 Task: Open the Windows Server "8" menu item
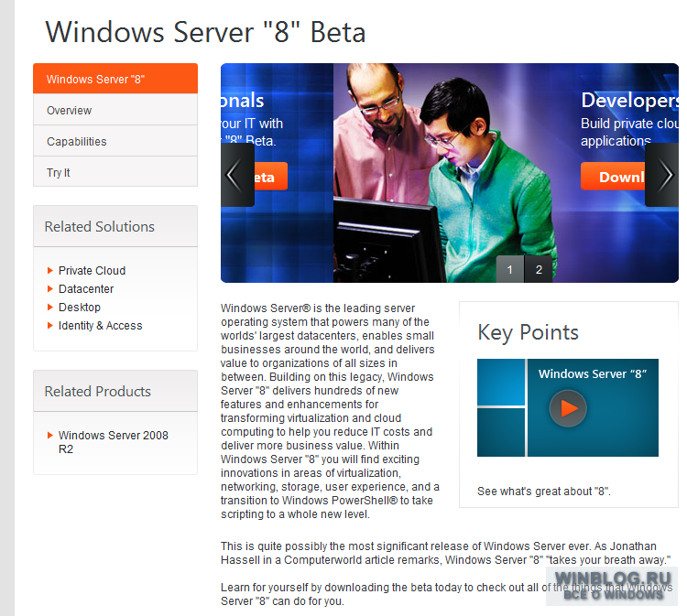(115, 79)
